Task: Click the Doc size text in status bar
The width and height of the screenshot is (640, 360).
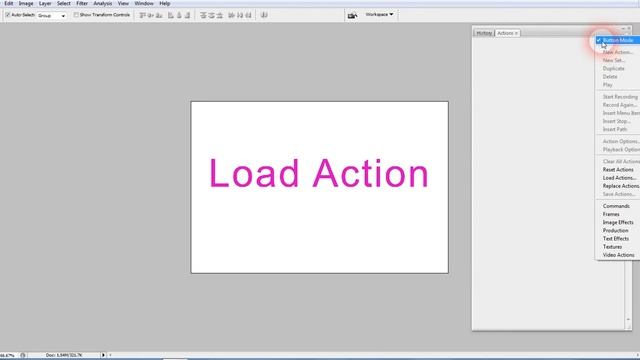Action: pyautogui.click(x=64, y=356)
